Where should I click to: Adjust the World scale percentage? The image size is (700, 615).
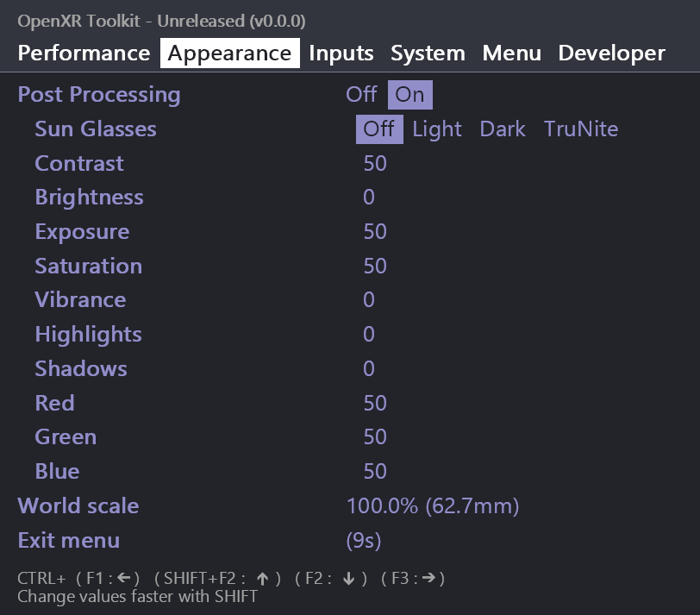(x=433, y=505)
